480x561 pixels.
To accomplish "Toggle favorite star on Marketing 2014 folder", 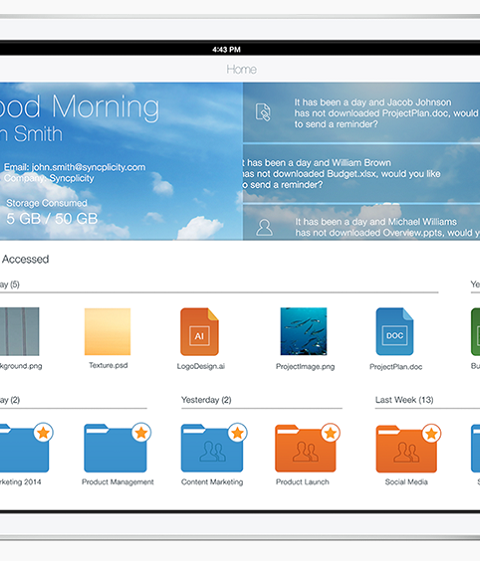I will (44, 433).
